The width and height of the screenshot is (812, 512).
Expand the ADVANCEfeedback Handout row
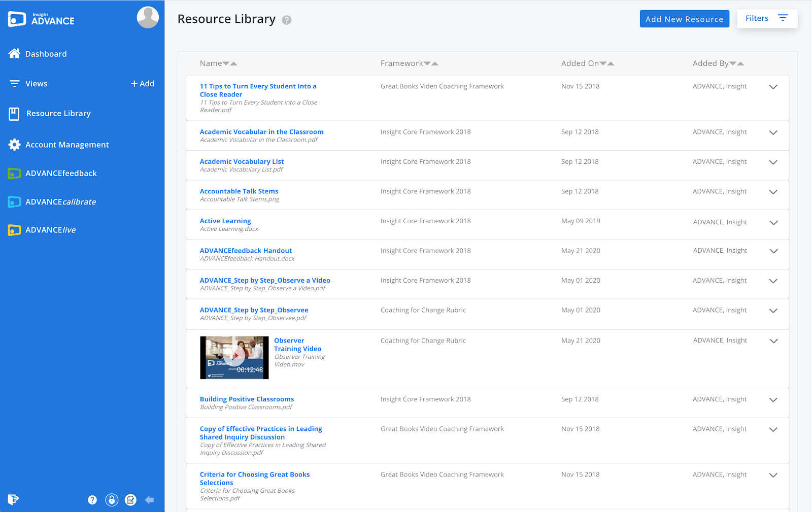click(x=773, y=251)
